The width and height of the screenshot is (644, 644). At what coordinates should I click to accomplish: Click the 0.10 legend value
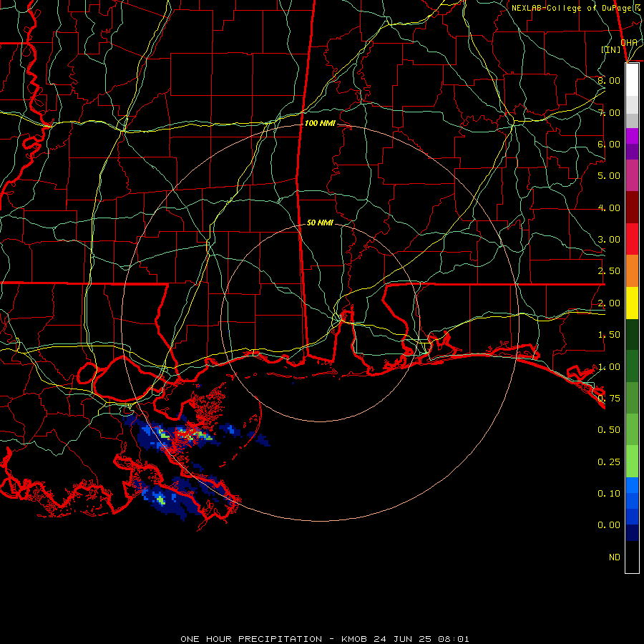609,494
